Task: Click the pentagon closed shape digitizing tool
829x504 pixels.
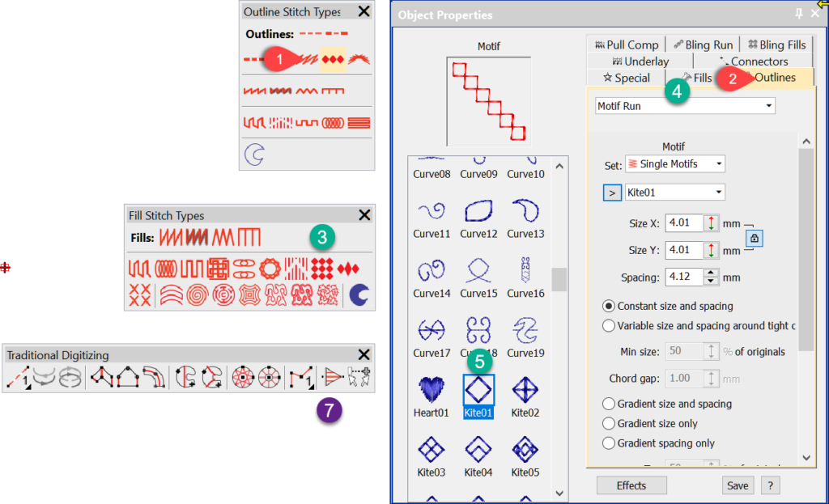Action: (x=128, y=377)
